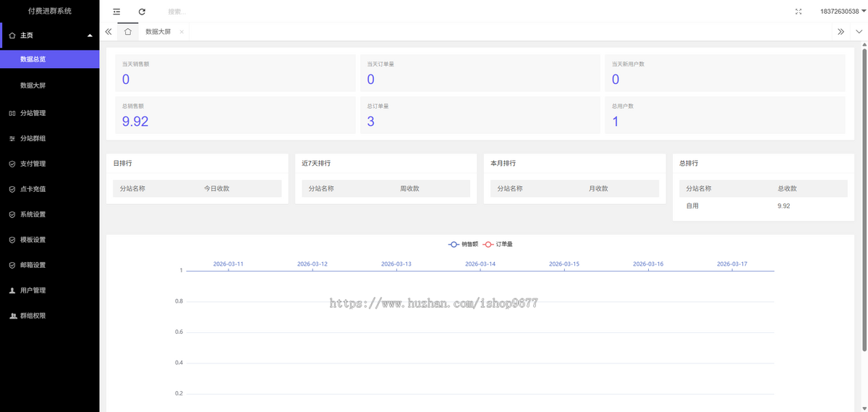868x412 pixels.
Task: Open the tab options down-chevron
Action: pyautogui.click(x=859, y=32)
